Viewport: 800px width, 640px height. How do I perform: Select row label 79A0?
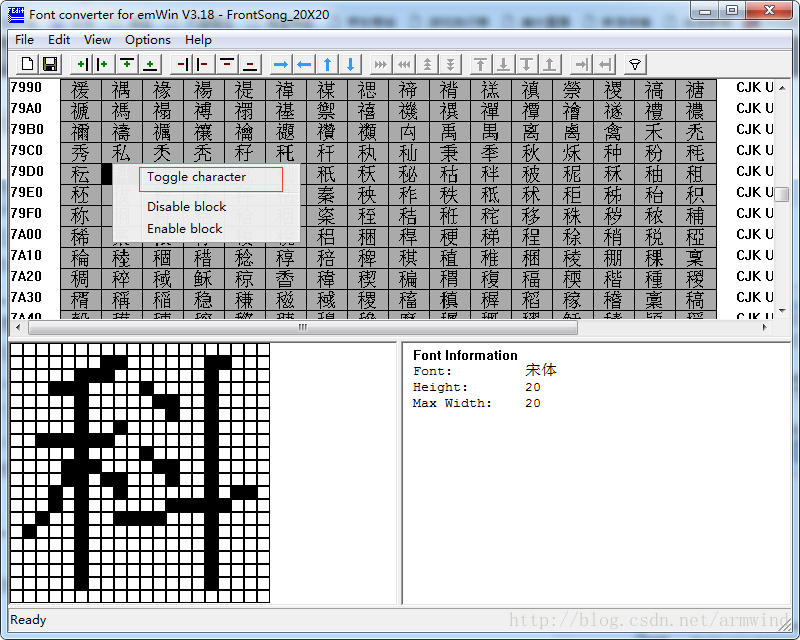26,108
